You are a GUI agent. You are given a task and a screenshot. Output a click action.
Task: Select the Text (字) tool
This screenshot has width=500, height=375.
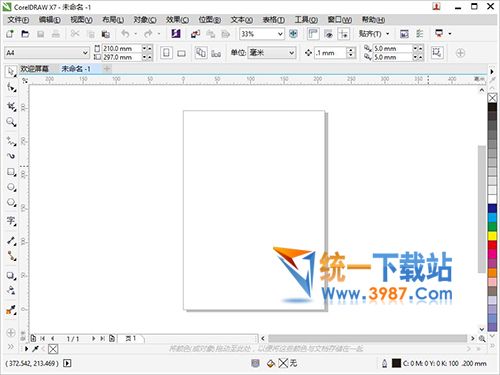click(x=11, y=221)
